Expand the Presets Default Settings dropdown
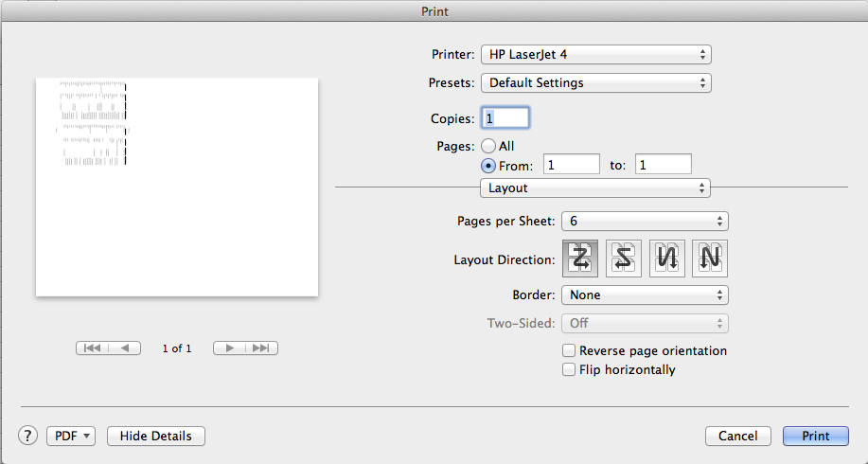Screen dimensions: 868x464 (x=595, y=83)
